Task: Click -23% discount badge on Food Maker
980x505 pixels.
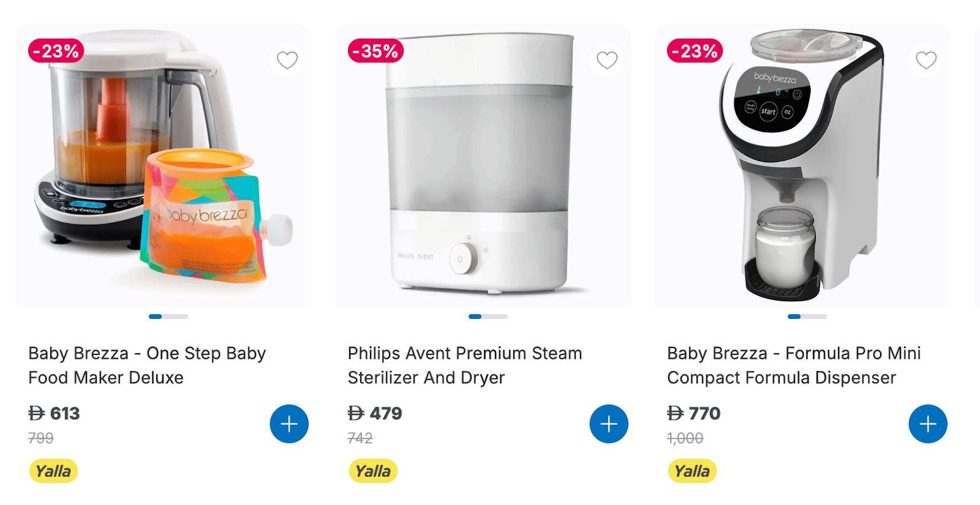Action: tap(56, 51)
